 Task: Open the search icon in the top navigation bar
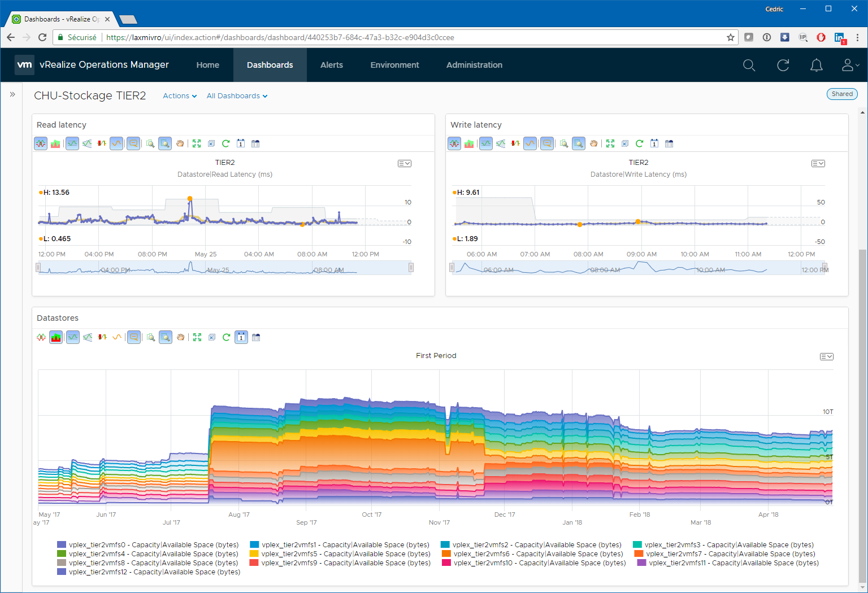pyautogui.click(x=749, y=65)
